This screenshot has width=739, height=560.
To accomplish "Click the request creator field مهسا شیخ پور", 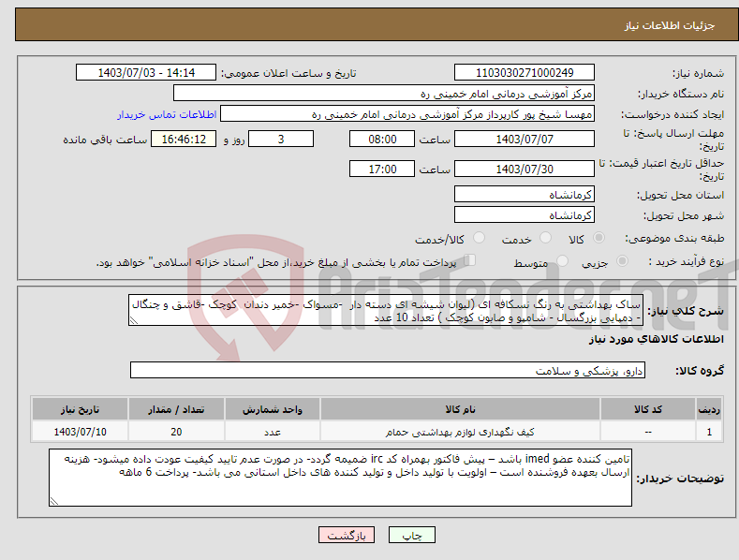I will (x=407, y=114).
